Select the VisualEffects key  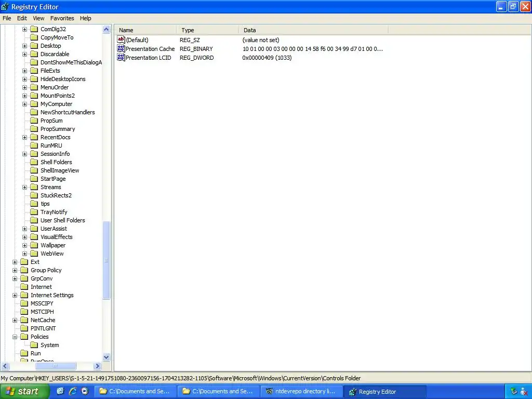point(56,237)
